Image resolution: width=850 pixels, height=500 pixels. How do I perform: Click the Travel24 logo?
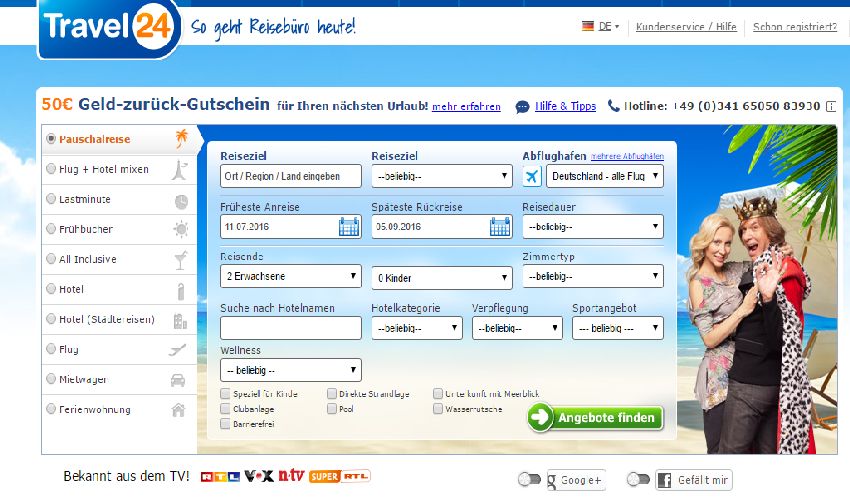[110, 27]
